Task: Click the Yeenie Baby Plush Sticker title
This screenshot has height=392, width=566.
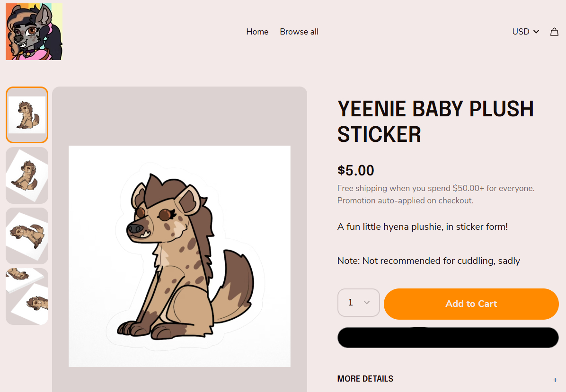Action: pos(435,122)
